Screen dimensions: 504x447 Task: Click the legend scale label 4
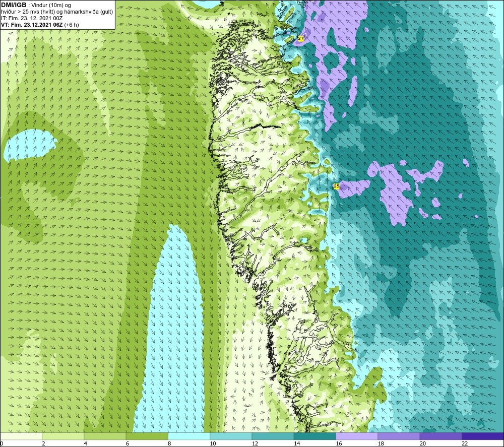pyautogui.click(x=86, y=443)
